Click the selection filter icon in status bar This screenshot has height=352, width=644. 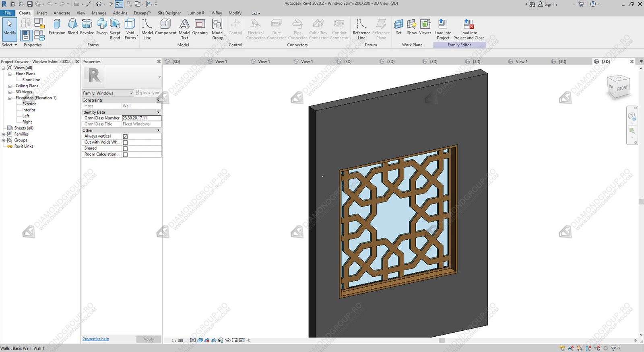click(613, 348)
